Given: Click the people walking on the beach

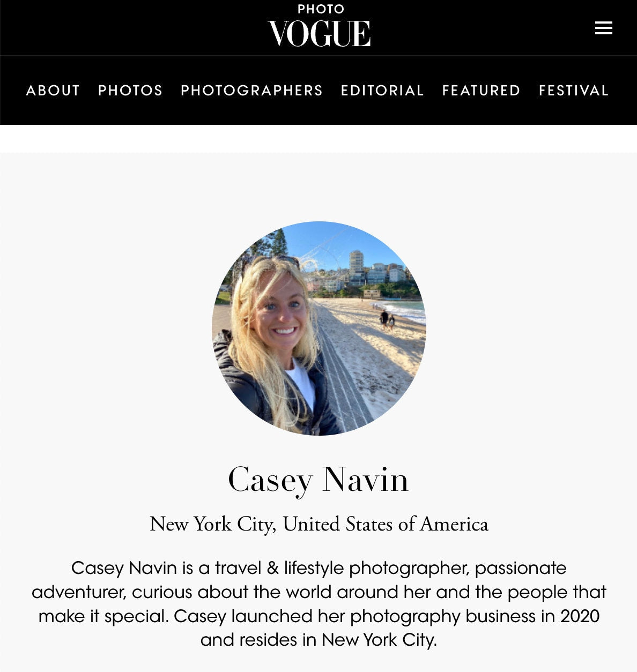Looking at the screenshot, I should 387,319.
